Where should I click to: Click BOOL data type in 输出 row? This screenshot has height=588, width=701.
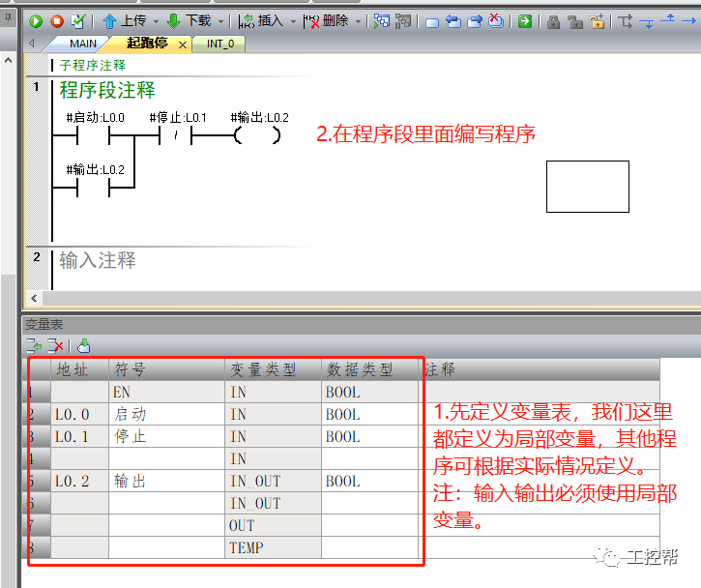(x=369, y=481)
